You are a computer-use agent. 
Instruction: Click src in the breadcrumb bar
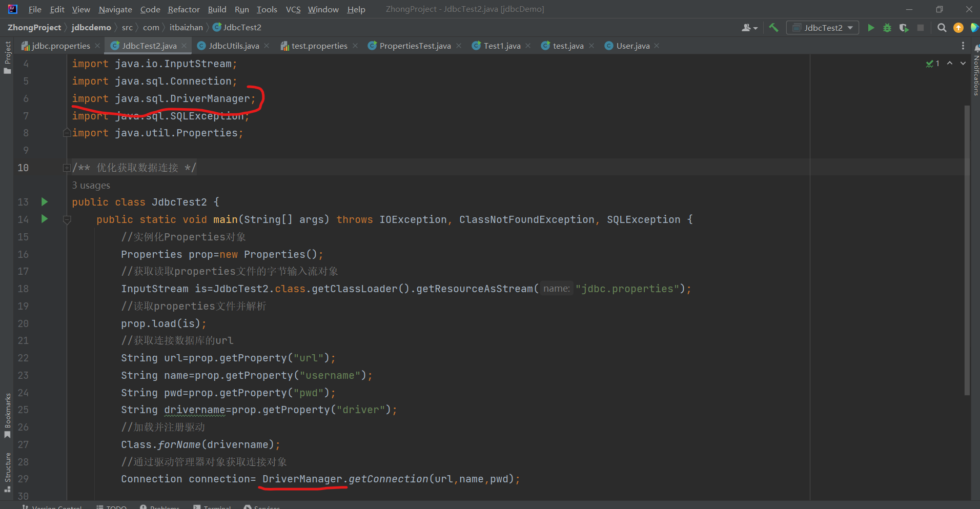[127, 27]
